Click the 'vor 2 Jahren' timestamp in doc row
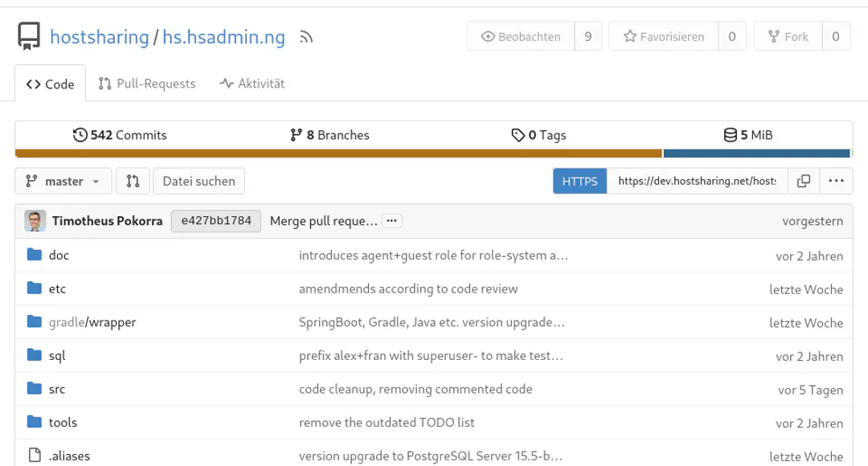 [809, 256]
